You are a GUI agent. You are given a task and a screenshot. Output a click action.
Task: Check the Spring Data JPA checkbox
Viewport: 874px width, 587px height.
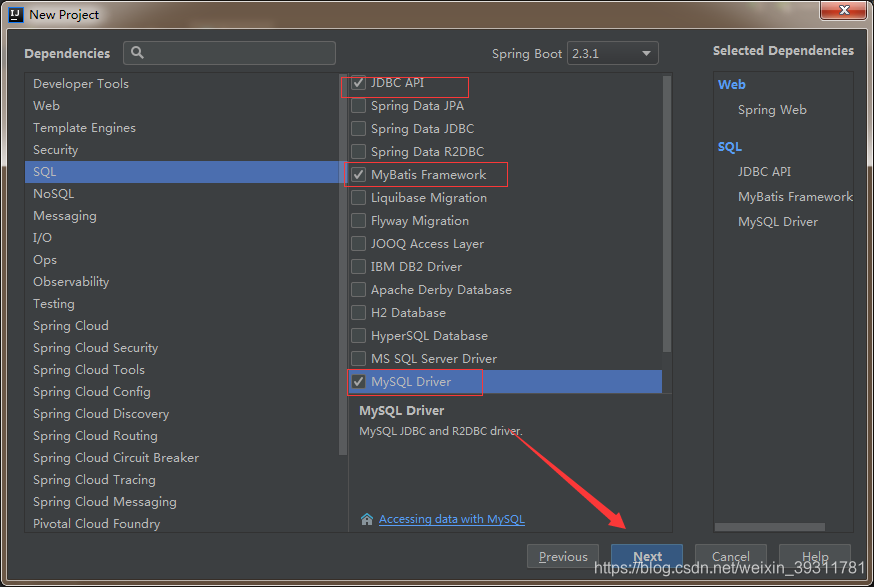click(x=358, y=106)
